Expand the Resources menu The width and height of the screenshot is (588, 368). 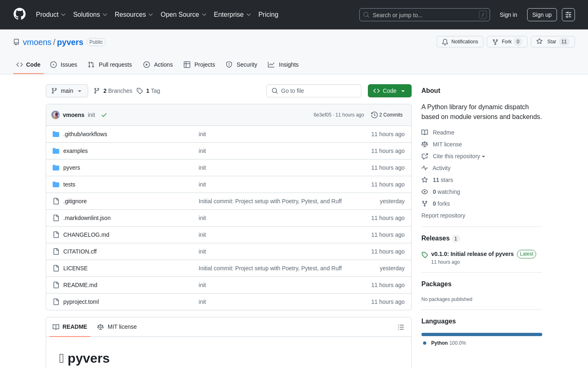[x=134, y=15]
